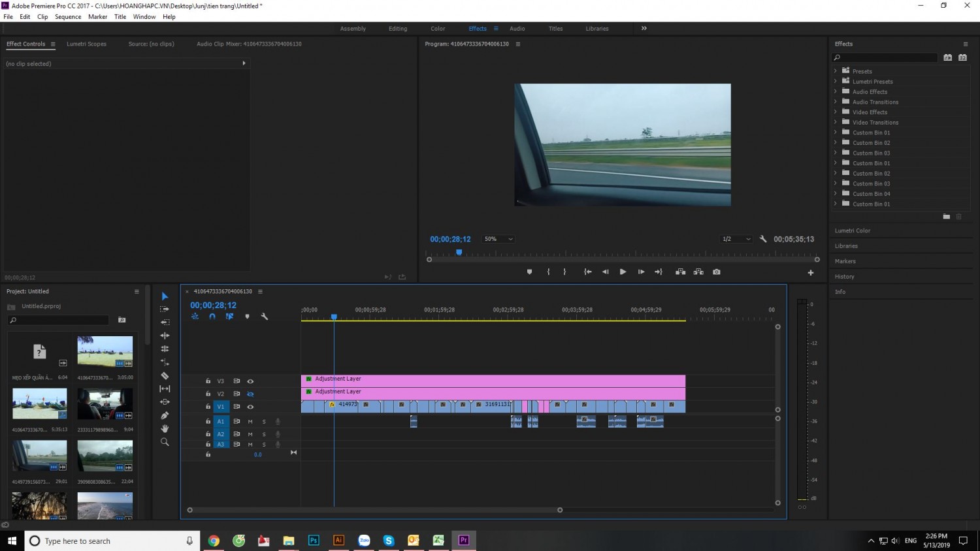
Task: Switch to the Color workspace tab
Action: [438, 29]
